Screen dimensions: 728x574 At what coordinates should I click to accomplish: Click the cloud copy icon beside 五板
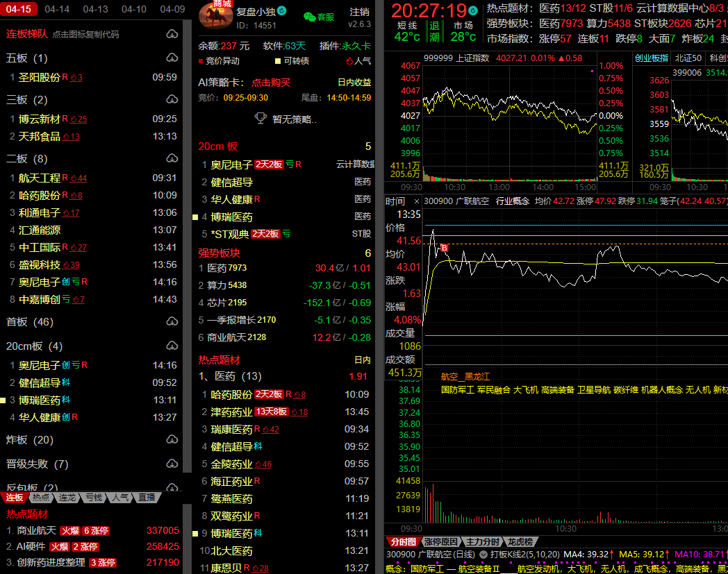pos(172,58)
